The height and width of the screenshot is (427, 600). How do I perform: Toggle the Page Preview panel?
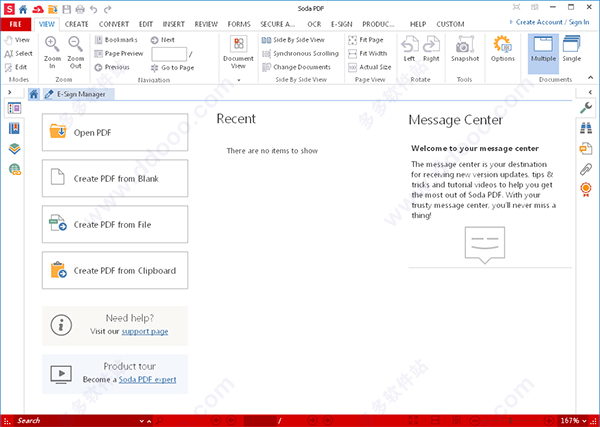[119, 54]
